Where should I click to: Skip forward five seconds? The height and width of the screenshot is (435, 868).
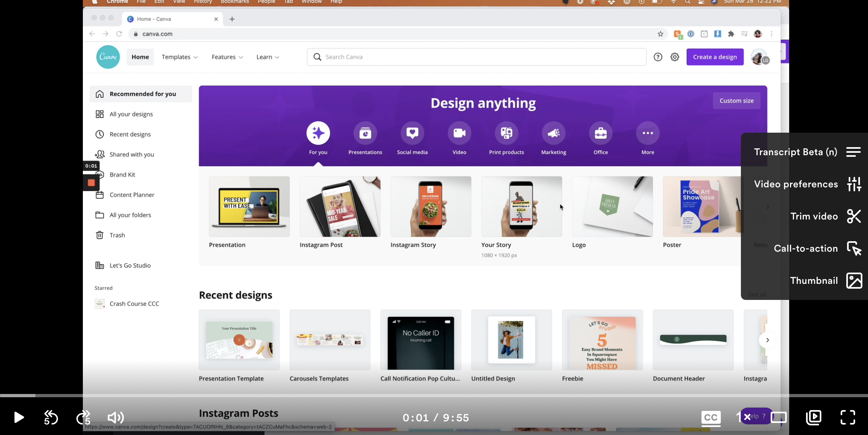point(83,418)
